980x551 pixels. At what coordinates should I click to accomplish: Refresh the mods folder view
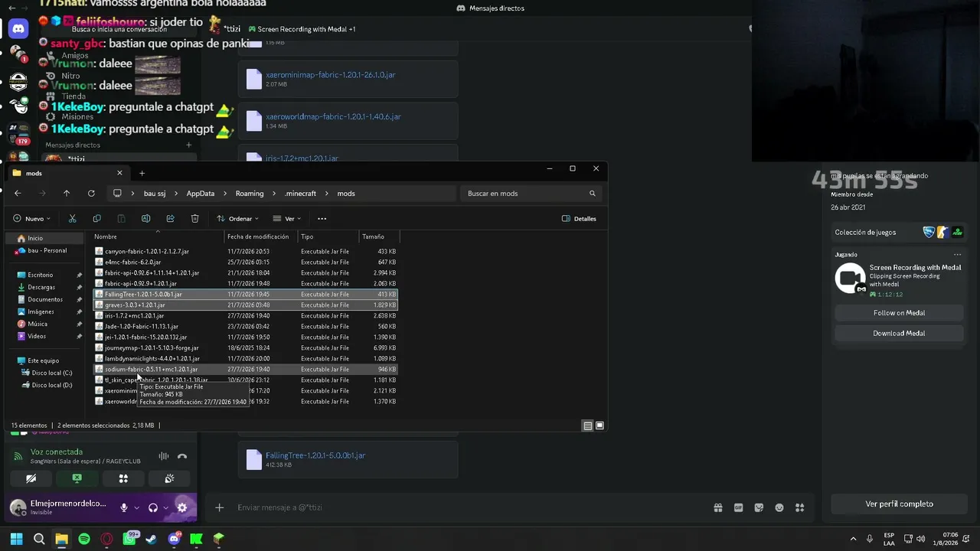point(91,194)
